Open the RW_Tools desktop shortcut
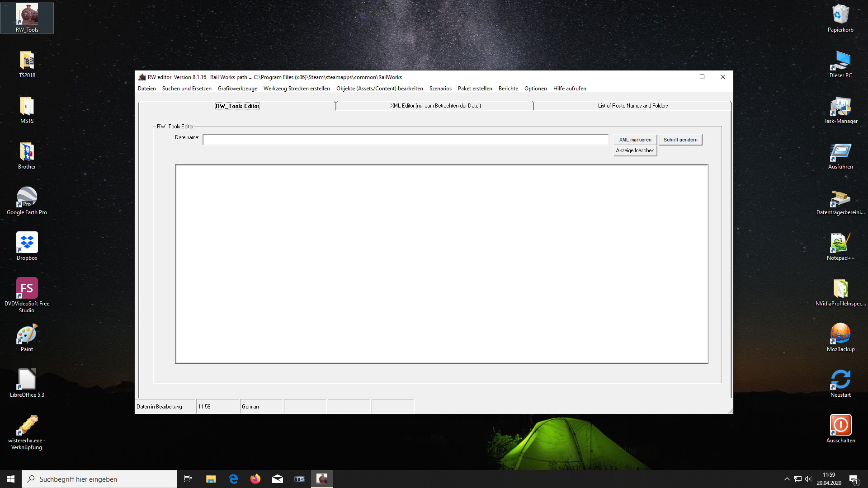The image size is (868, 488). click(x=27, y=17)
